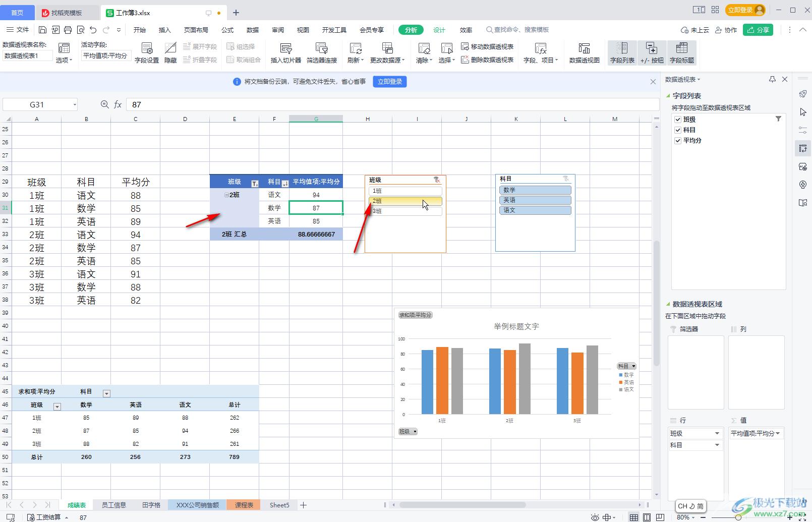Open the 文件 menu
Screen dimensions: 812x522
pos(18,30)
